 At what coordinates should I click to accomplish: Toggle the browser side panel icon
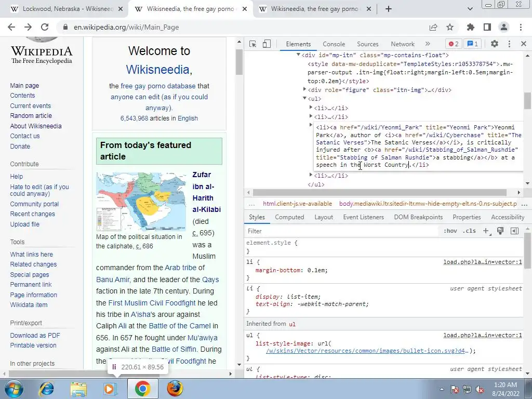[x=487, y=27]
